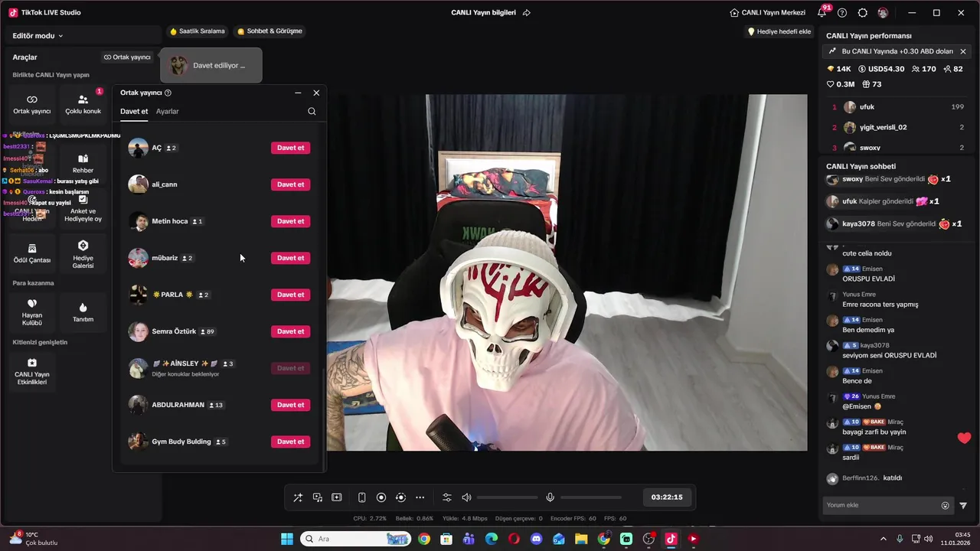Open Discord from the taskbar
The image size is (980, 551).
click(536, 539)
